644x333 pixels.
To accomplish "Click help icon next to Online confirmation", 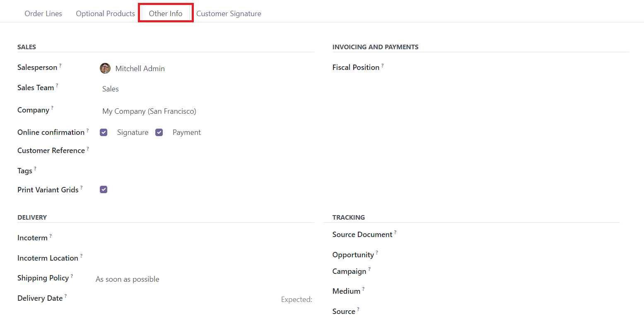I will coord(87,130).
